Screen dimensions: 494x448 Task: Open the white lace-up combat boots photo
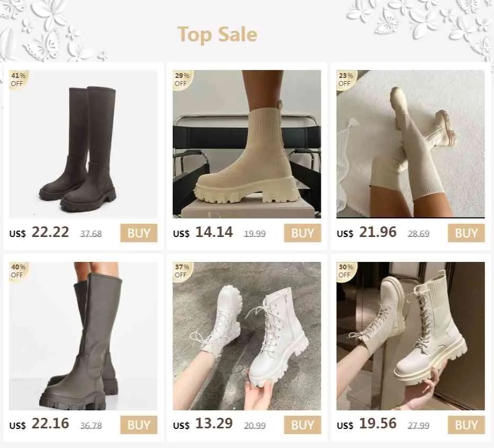click(x=247, y=336)
